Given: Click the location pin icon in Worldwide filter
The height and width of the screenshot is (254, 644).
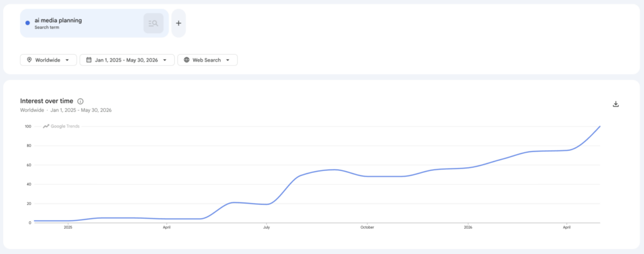Looking at the screenshot, I should click(x=29, y=60).
